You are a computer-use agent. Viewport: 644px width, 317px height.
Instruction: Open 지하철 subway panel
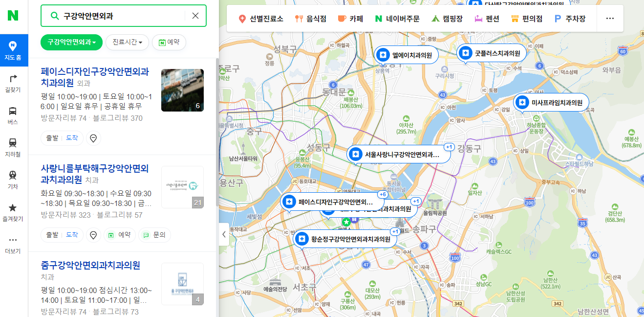13,147
